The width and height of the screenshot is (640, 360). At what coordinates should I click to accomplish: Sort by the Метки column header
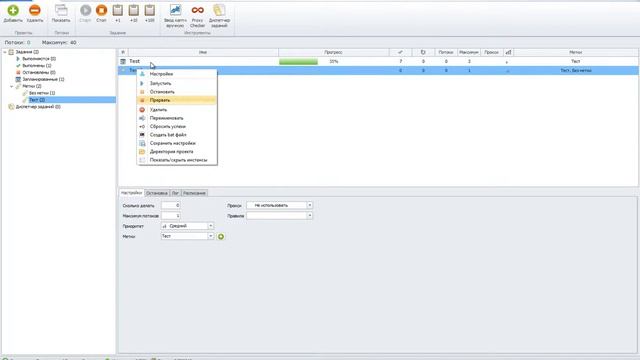(576, 52)
